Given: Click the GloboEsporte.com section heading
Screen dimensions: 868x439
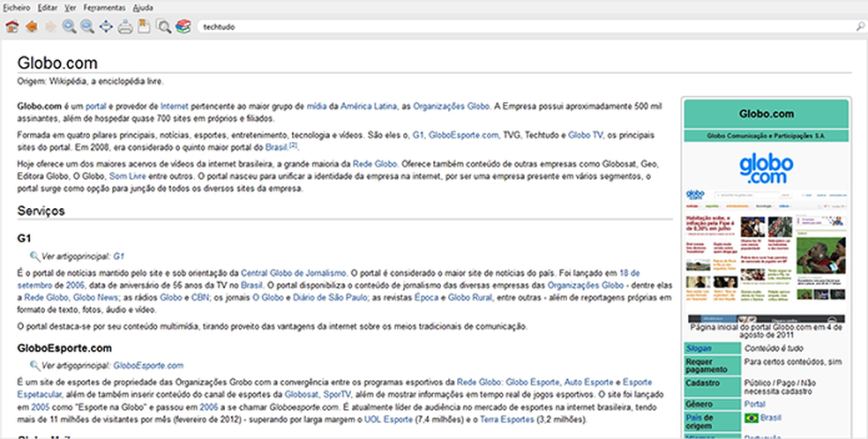Looking at the screenshot, I should coord(64,348).
